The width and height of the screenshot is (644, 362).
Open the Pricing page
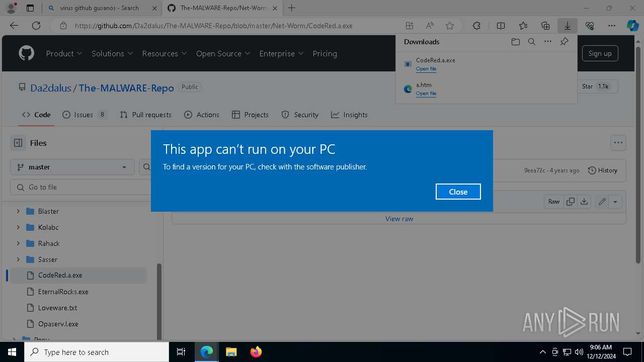[x=325, y=53]
